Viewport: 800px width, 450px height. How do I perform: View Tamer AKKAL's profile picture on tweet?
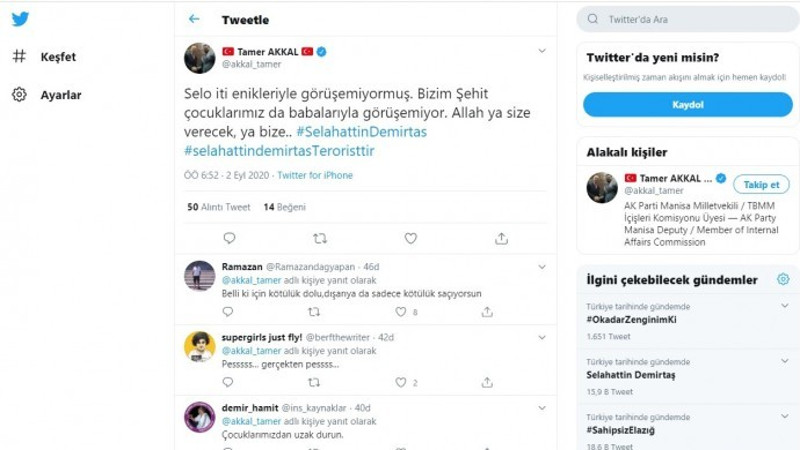[x=200, y=57]
